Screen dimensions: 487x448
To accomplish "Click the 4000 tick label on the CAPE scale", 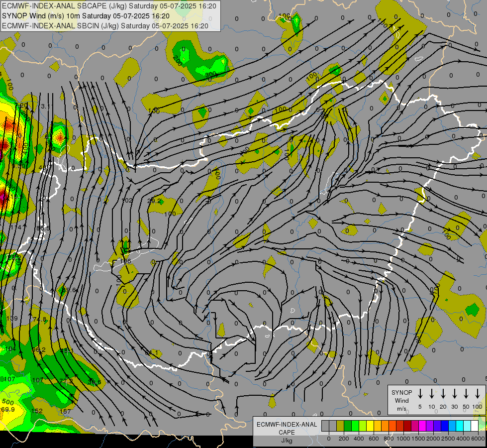I will pyautogui.click(x=463, y=439).
